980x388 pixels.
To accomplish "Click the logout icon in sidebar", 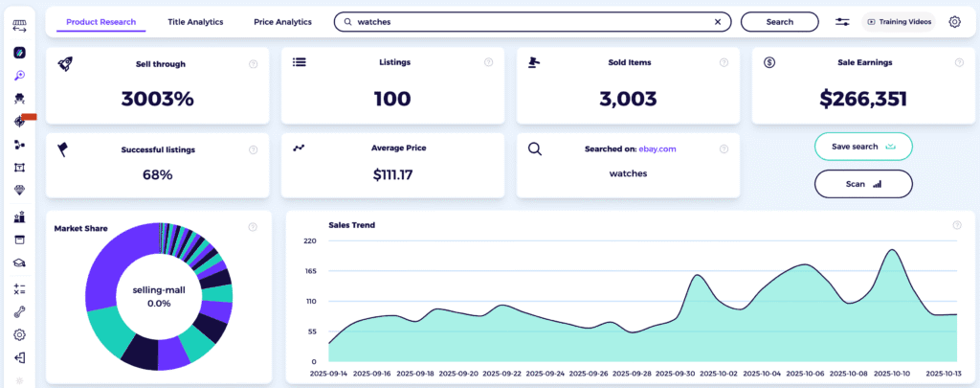I will pyautogui.click(x=19, y=357).
